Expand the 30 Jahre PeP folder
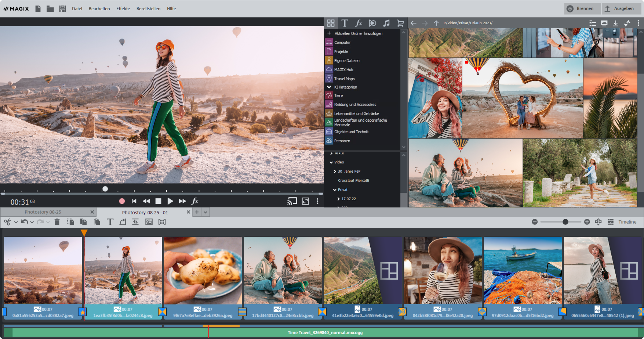The image size is (644, 339). pyautogui.click(x=335, y=171)
